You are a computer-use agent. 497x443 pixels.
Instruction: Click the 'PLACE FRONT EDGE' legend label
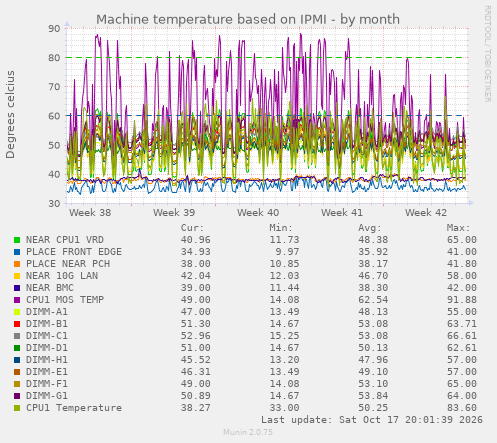(x=74, y=252)
